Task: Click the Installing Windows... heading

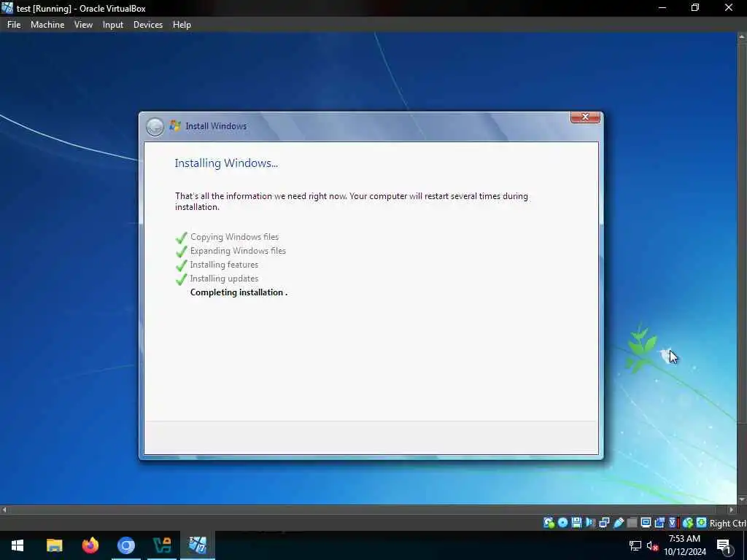Action: 226,163
